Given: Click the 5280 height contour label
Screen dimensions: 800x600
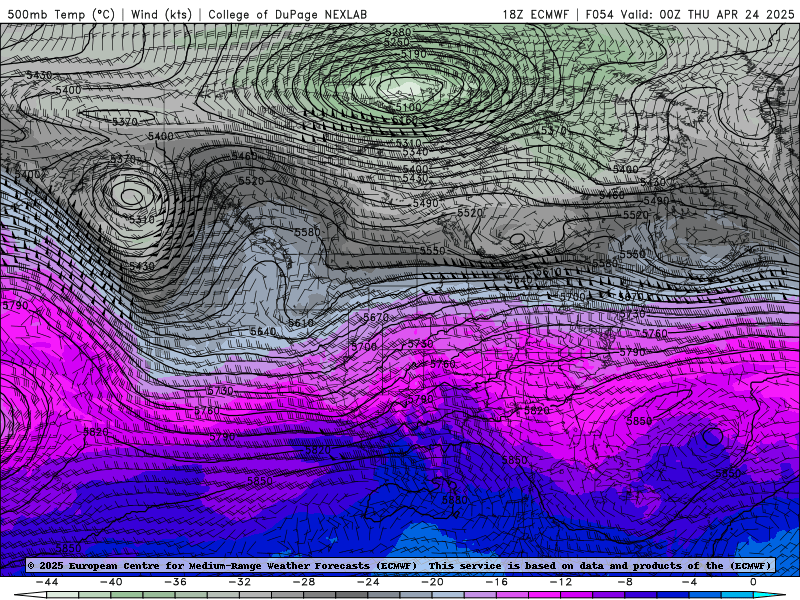Looking at the screenshot, I should point(398,32).
